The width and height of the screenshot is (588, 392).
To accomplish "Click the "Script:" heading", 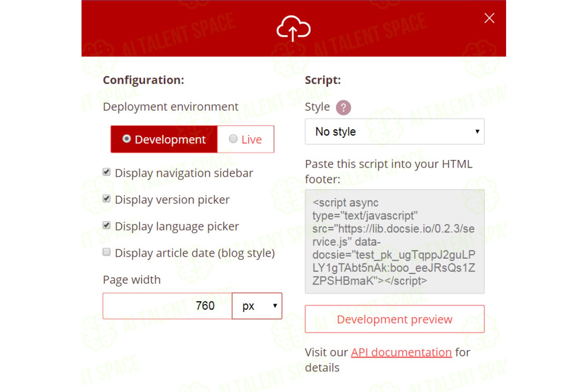I will click(x=323, y=80).
